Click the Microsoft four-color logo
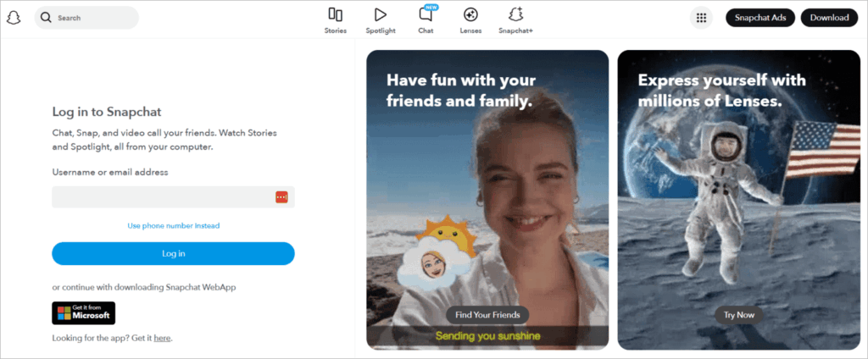Viewport: 868px width, 359px height. [64, 313]
